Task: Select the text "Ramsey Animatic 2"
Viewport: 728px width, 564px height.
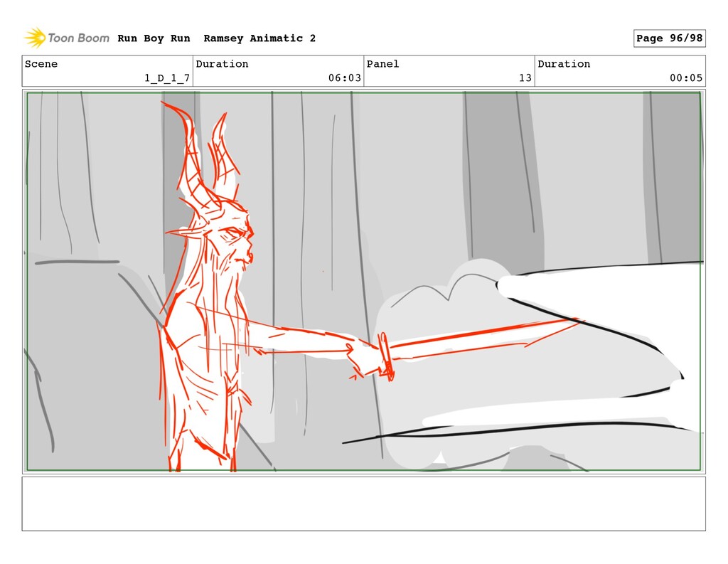Action: coord(259,38)
